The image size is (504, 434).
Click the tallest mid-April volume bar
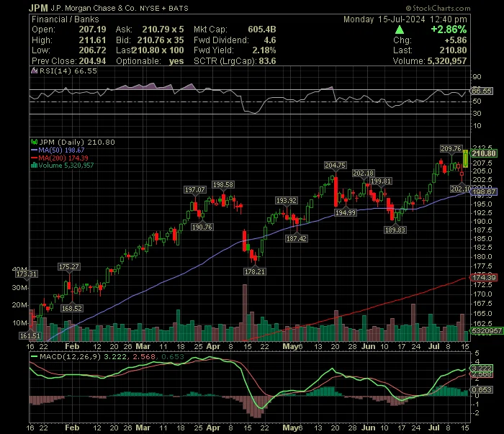tap(245, 312)
